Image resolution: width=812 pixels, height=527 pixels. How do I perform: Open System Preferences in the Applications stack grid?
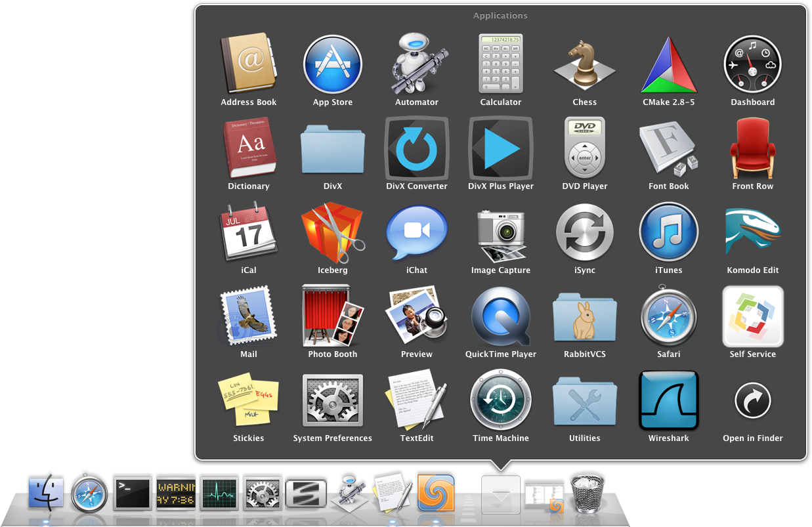[x=333, y=401]
